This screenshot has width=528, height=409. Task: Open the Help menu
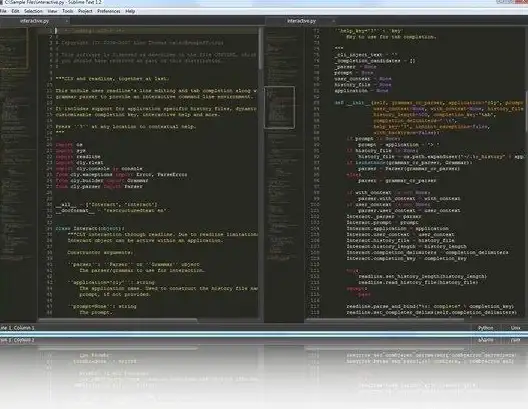130,11
